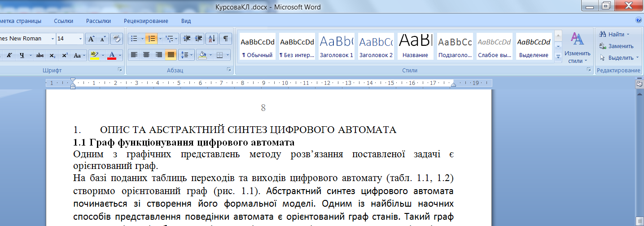The height and width of the screenshot is (226, 644).
Task: Open the Стили pane launcher
Action: click(588, 70)
